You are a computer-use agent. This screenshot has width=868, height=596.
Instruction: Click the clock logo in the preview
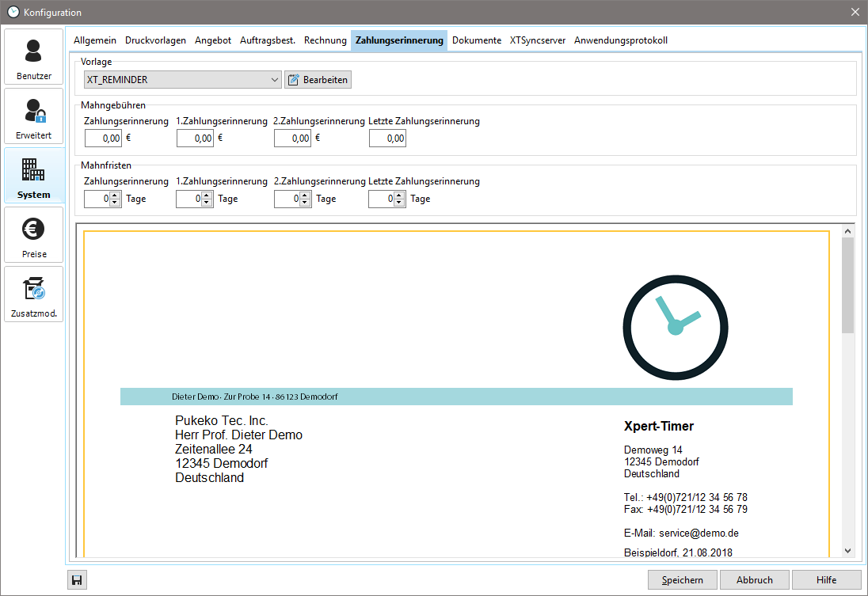[x=675, y=325]
